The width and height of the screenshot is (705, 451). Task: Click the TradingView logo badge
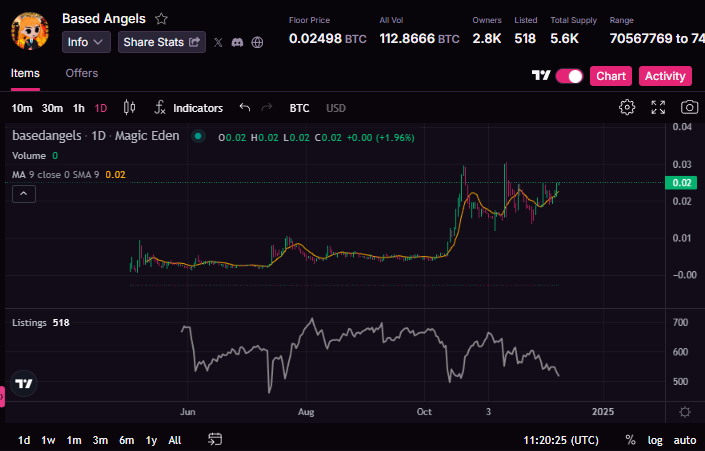24,384
